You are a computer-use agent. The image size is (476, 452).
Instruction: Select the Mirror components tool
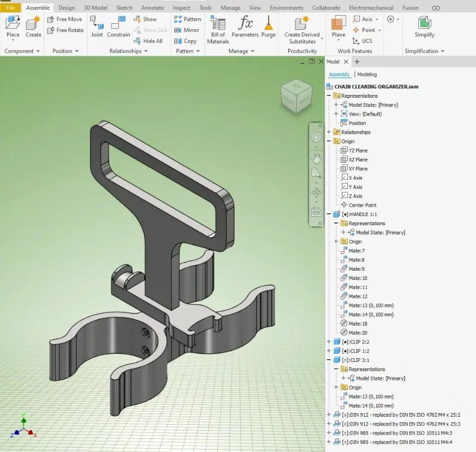coord(186,30)
